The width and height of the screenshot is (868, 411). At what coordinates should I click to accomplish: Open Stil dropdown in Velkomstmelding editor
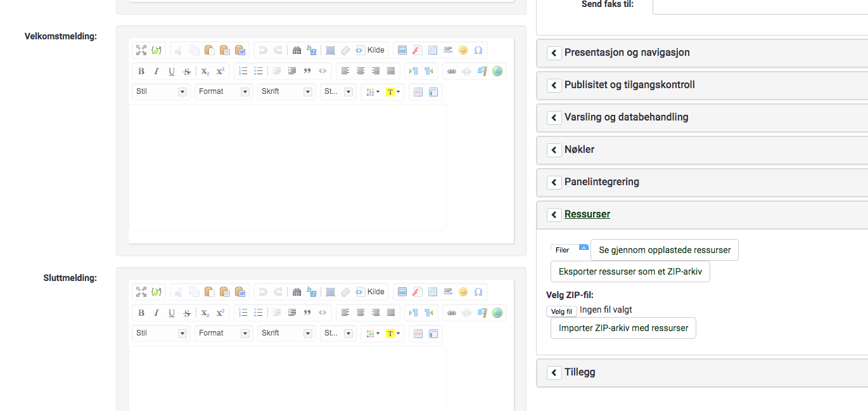tap(161, 92)
